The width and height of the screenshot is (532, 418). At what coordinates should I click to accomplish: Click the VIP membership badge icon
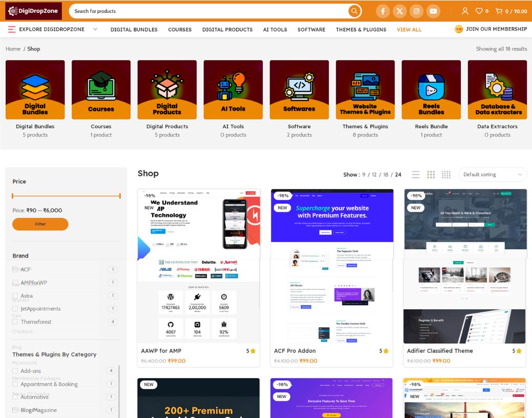pyautogui.click(x=459, y=29)
